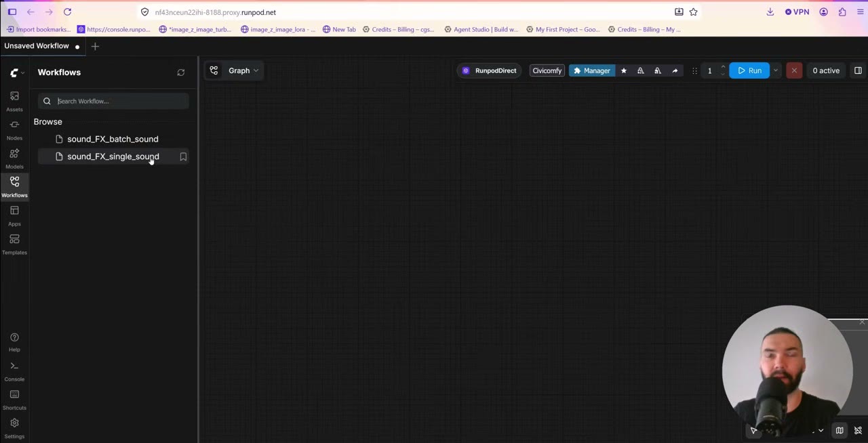Open the Nodes library panel

[14, 129]
